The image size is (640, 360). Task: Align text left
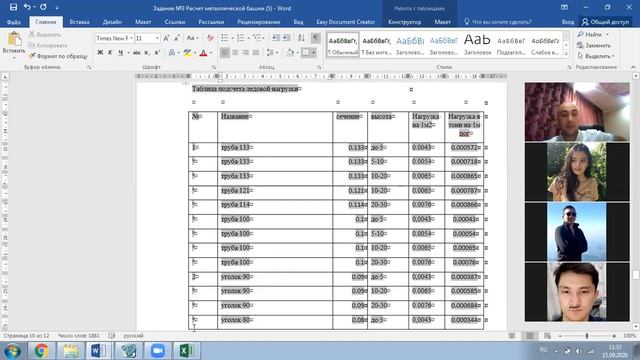click(224, 53)
